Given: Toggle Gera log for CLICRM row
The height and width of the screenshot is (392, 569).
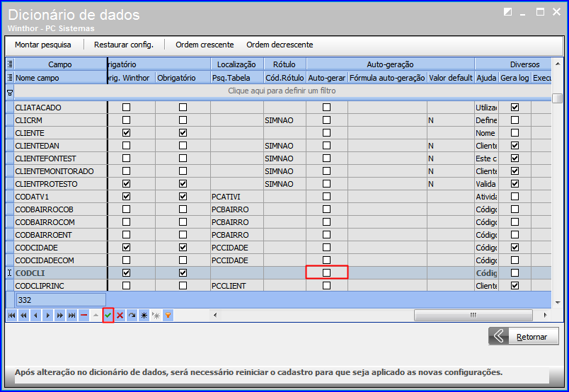Looking at the screenshot, I should tap(515, 120).
